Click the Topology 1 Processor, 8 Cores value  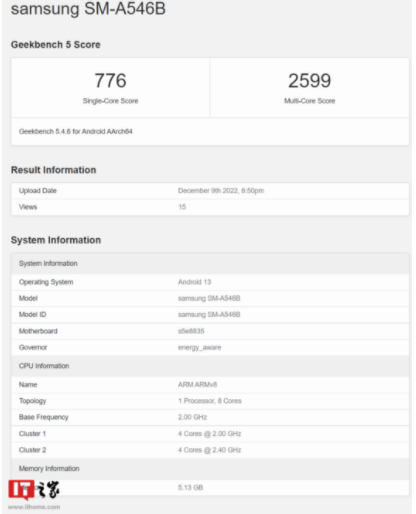pyautogui.click(x=210, y=401)
